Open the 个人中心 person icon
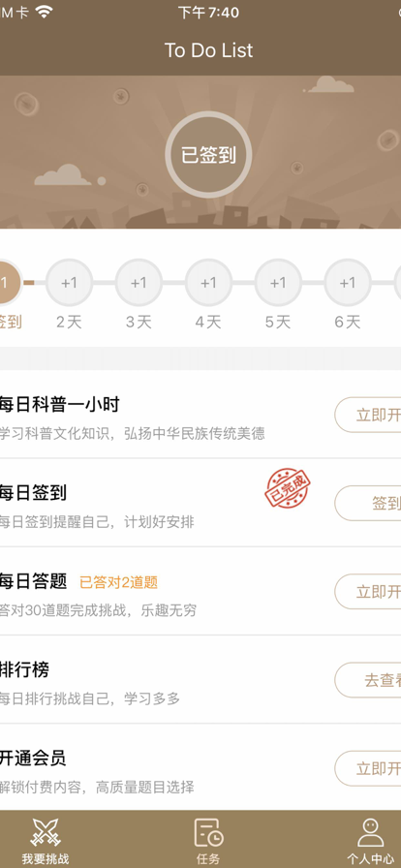This screenshot has height=868, width=401. point(371,832)
